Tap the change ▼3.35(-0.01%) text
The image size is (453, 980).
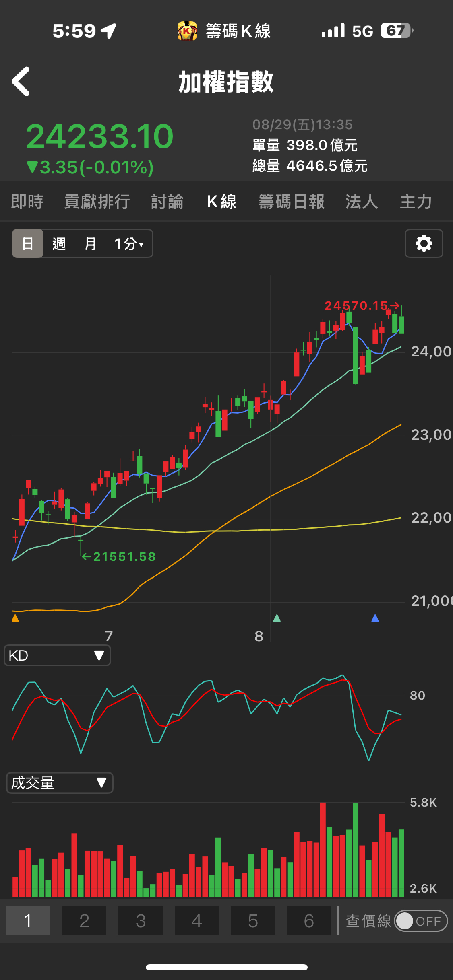[x=90, y=167]
